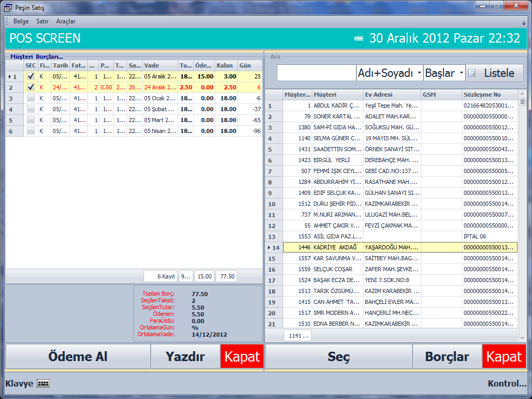532x399 pixels.
Task: Open the Satır menu
Action: (43, 21)
